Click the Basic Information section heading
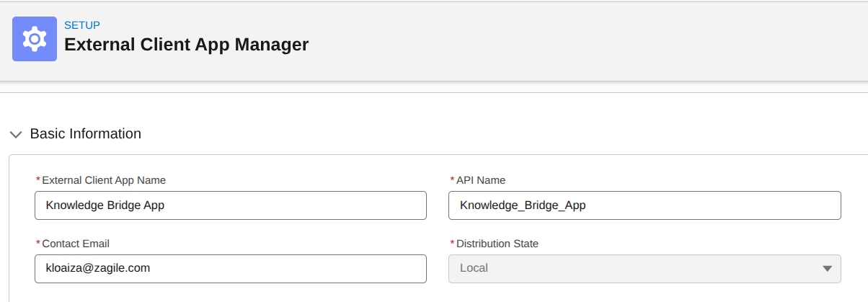Image resolution: width=868 pixels, height=302 pixels. (x=86, y=134)
